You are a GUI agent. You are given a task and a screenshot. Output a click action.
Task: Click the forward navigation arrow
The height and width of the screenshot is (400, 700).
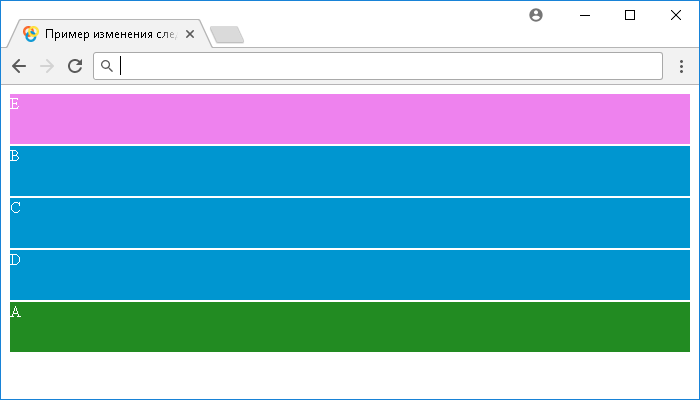coord(47,66)
